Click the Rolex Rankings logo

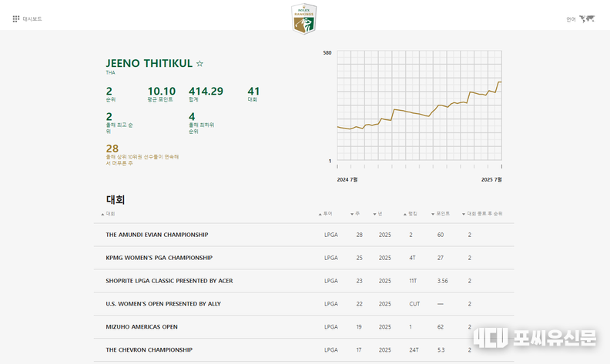click(303, 18)
